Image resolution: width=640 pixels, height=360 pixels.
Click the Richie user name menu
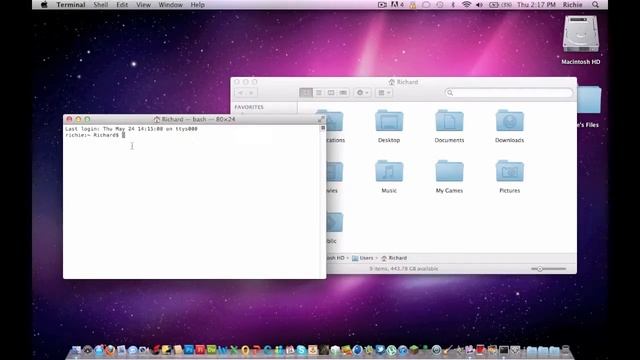[572, 4]
